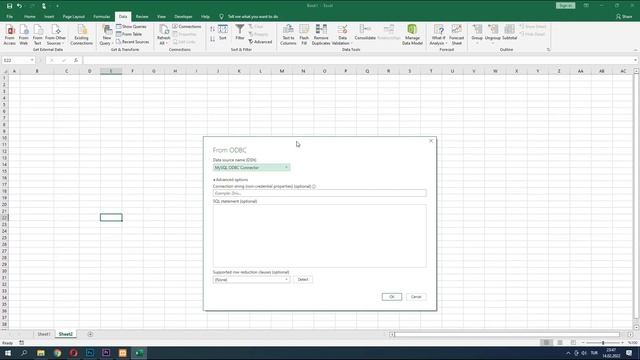The width and height of the screenshot is (640, 360).
Task: Click the From Web icon
Action: click(x=24, y=34)
